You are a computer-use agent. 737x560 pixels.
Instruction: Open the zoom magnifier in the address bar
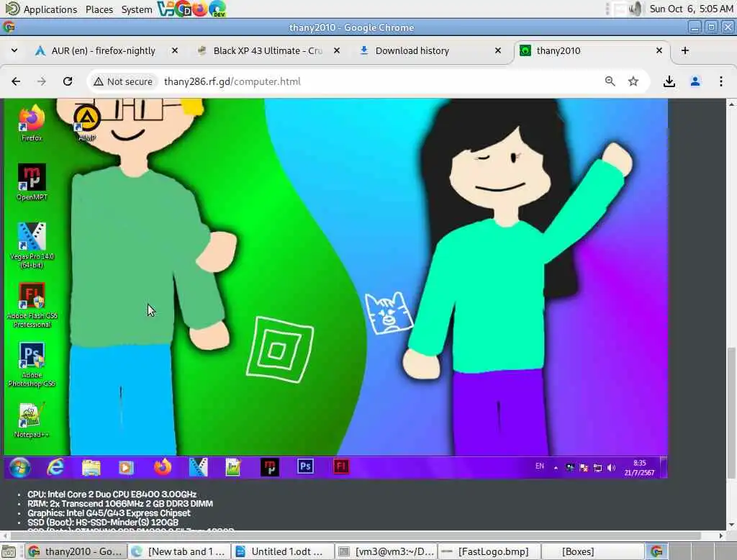(x=610, y=81)
